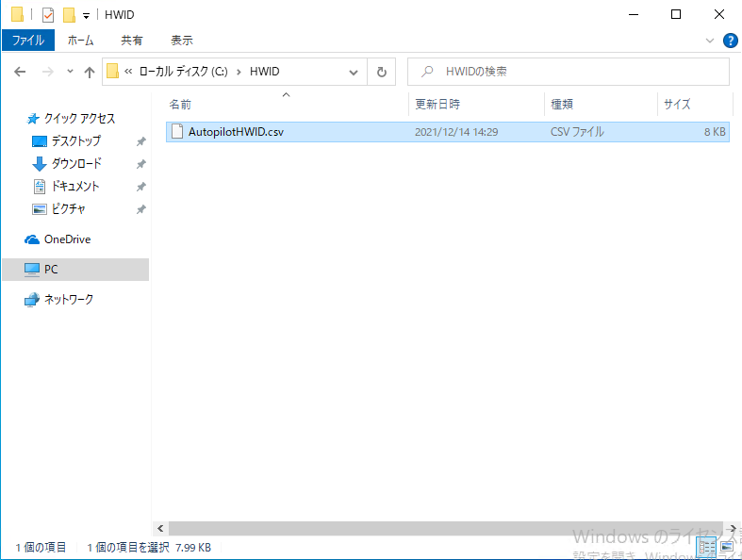Go forward with the right arrow
This screenshot has width=742, height=560.
[48, 72]
